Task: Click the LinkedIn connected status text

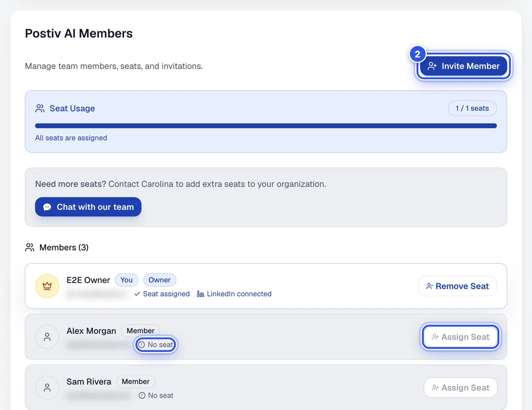Action: tap(239, 294)
